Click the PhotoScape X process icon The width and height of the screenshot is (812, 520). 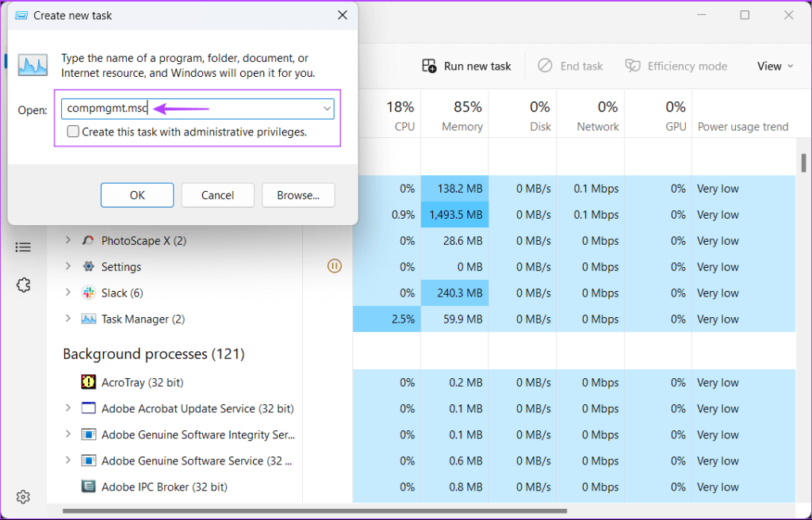pyautogui.click(x=87, y=240)
